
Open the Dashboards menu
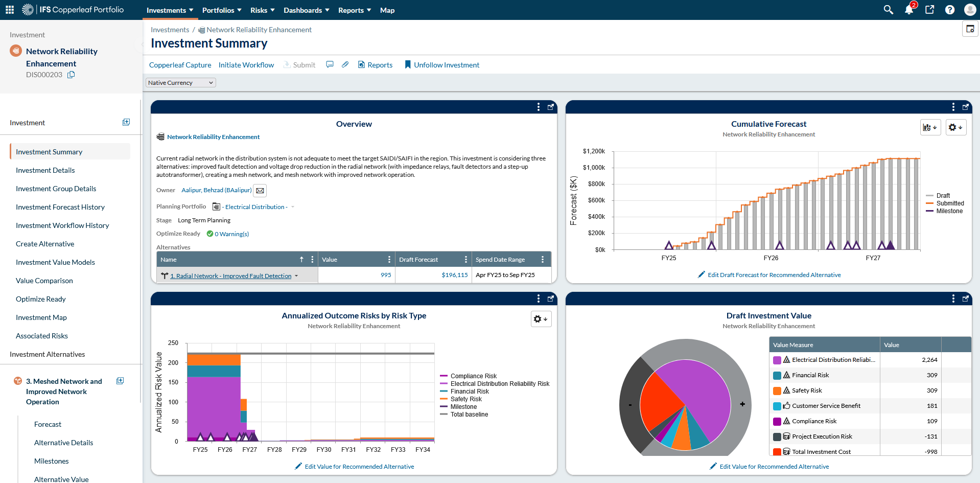306,10
